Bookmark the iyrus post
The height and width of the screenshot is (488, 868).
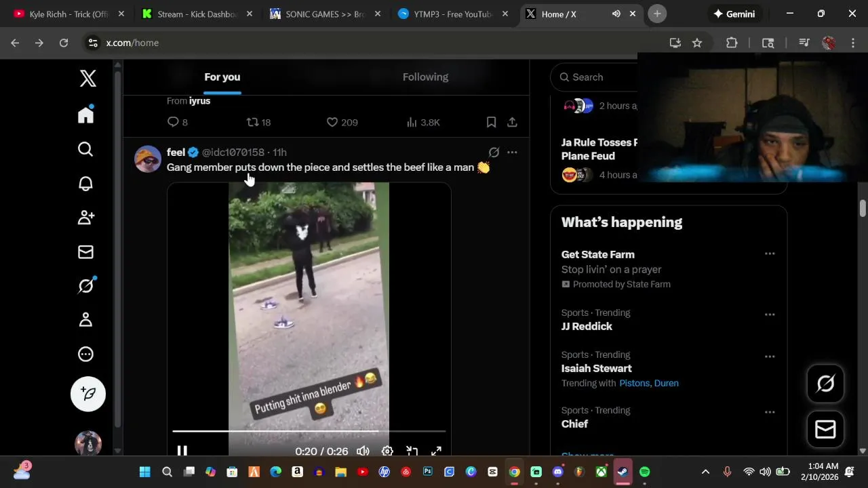pyautogui.click(x=492, y=122)
